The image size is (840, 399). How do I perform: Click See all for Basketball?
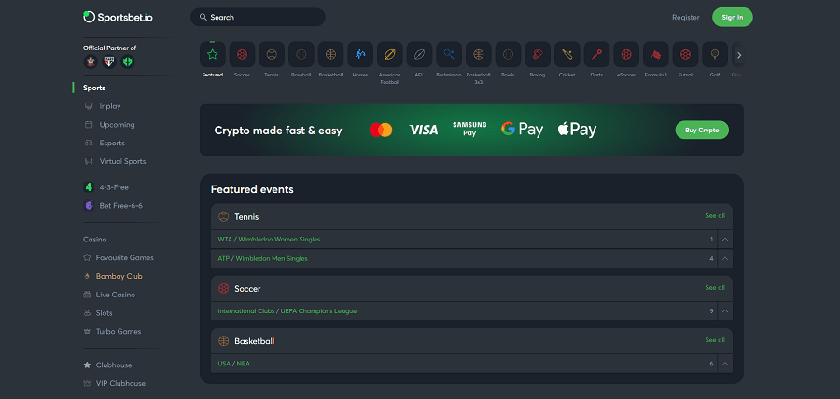715,340
